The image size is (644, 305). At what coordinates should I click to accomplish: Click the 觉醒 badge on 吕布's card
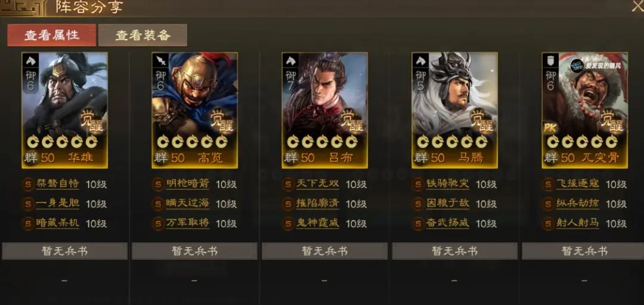353,121
